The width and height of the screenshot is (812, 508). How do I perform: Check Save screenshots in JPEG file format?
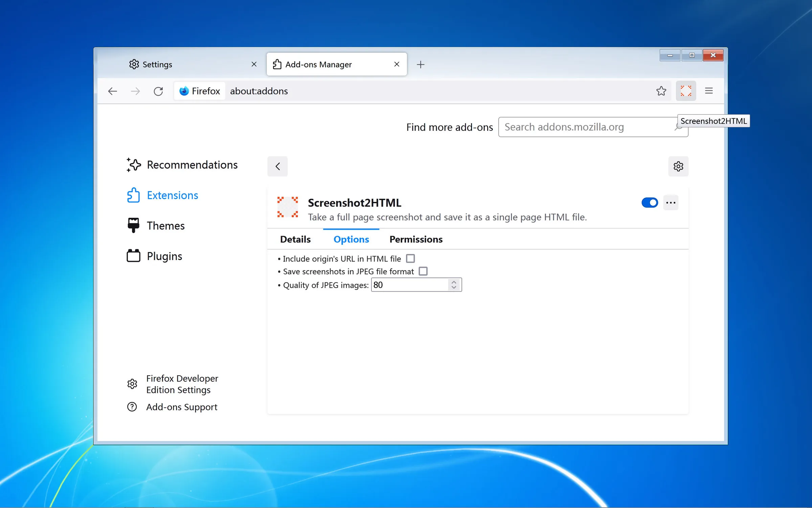[423, 271]
